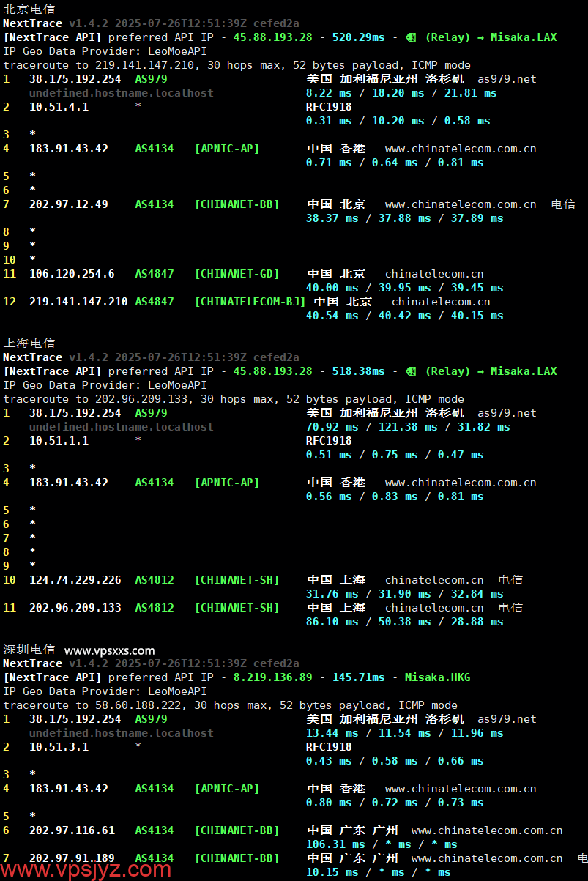Click [CHINANET-BB] tag beside 202.97.116.61
588x881 pixels.
pyautogui.click(x=237, y=830)
